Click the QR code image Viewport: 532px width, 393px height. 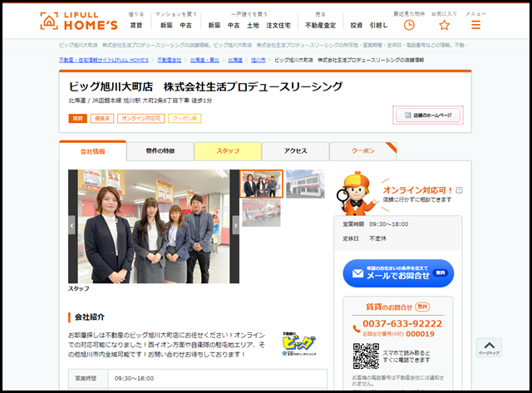click(366, 356)
